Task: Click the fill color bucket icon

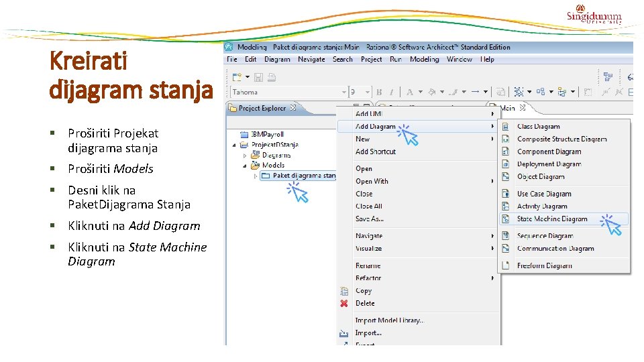Action: tap(431, 92)
